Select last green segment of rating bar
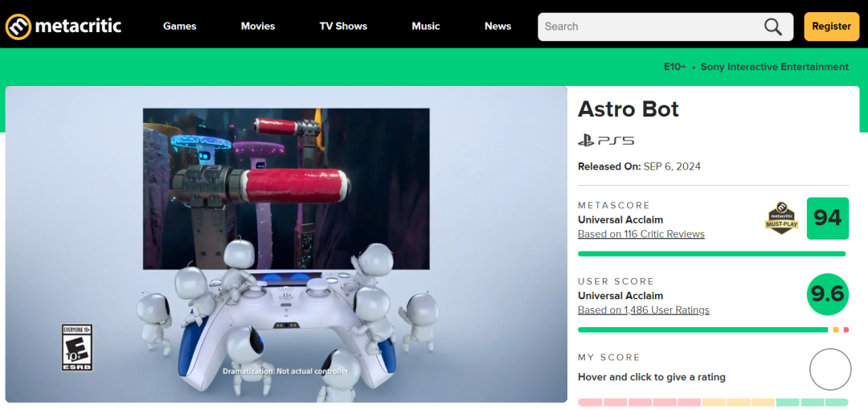 pos(837,402)
